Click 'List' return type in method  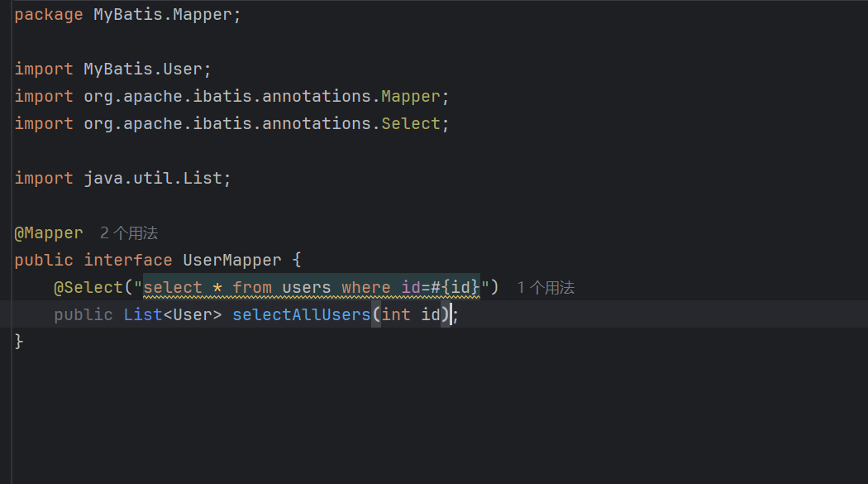[x=143, y=314]
